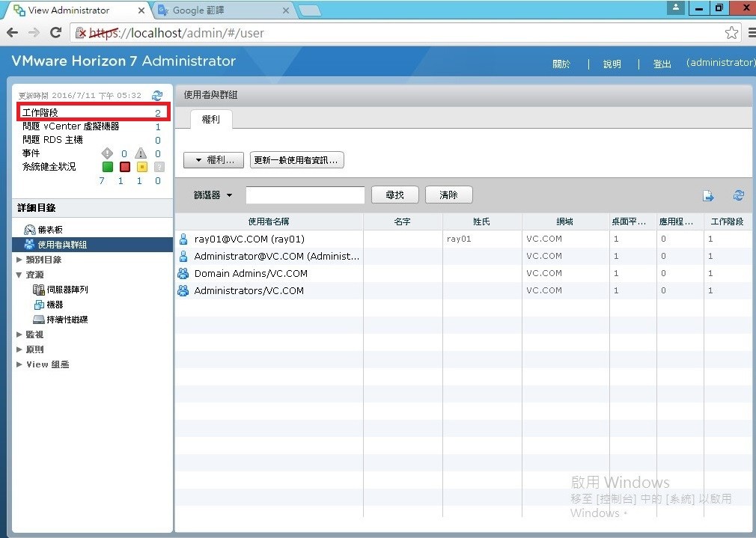Sort by 姓氏 column header
This screenshot has height=538, width=756.
[482, 221]
